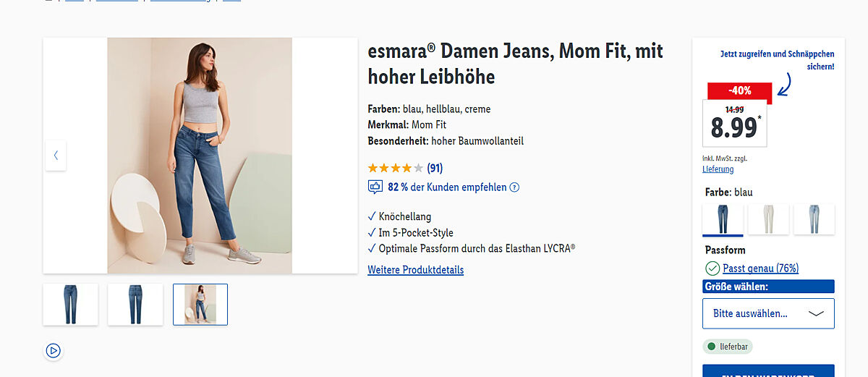This screenshot has width=868, height=377.
Task: Click the green checkmark under Passform
Action: click(712, 268)
